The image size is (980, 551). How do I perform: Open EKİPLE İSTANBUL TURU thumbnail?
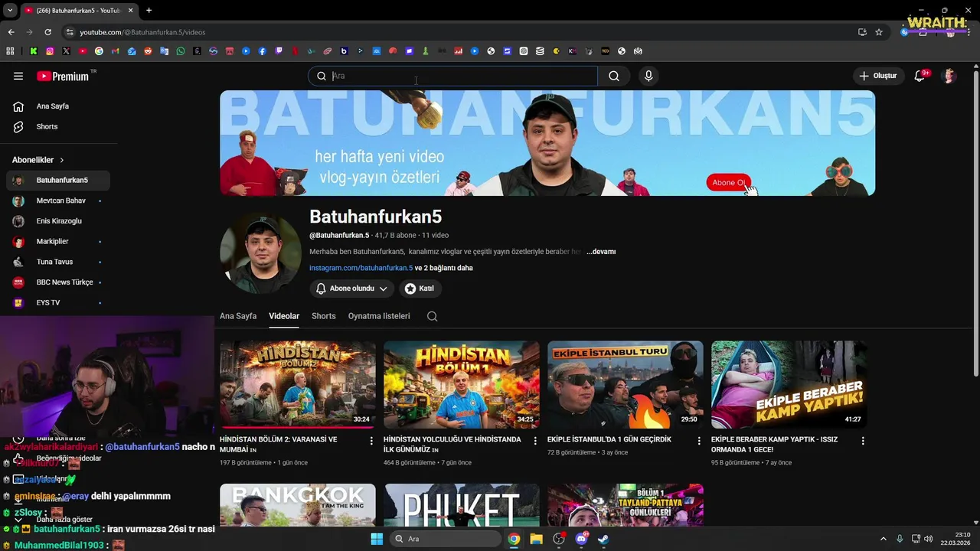click(626, 385)
